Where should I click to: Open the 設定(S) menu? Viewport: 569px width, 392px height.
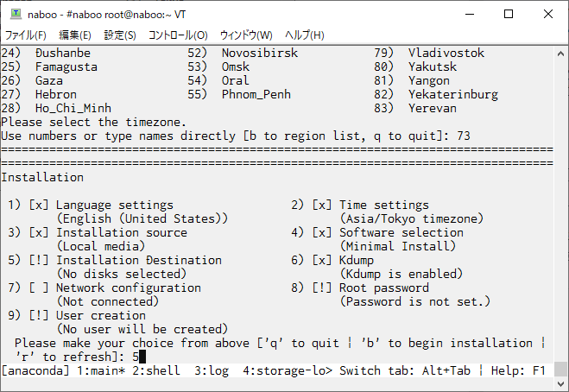point(120,35)
